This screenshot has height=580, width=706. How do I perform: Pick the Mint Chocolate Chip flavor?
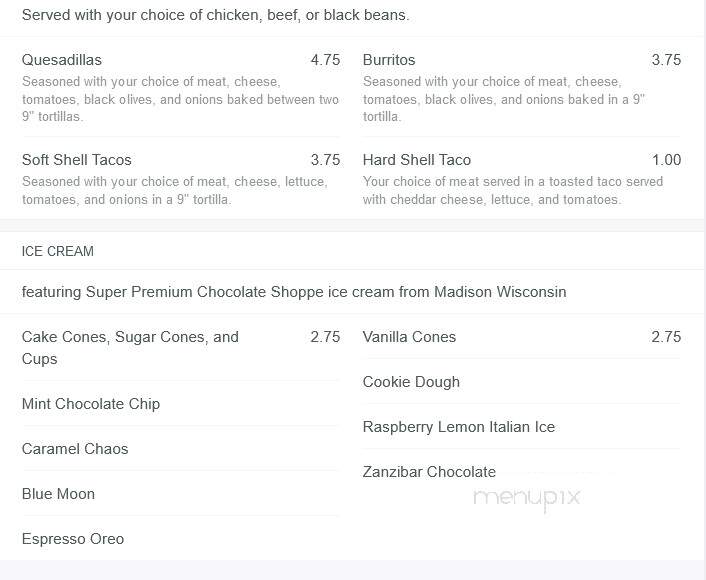click(x=91, y=404)
